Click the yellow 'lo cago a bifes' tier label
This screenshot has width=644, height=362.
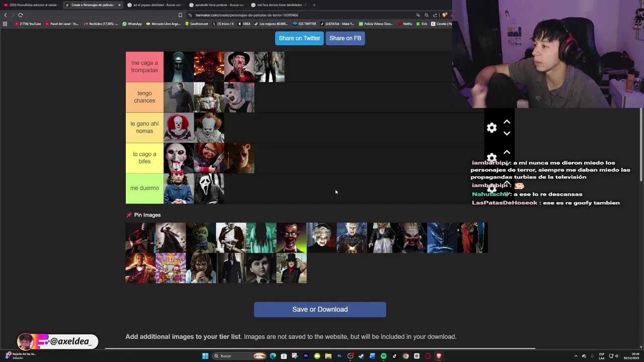point(144,158)
